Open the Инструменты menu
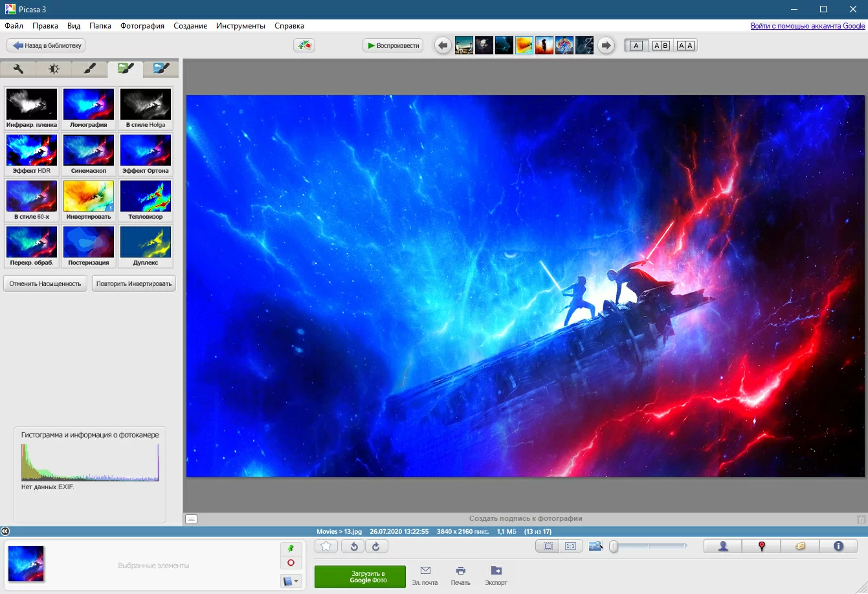The width and height of the screenshot is (868, 594). pos(241,26)
